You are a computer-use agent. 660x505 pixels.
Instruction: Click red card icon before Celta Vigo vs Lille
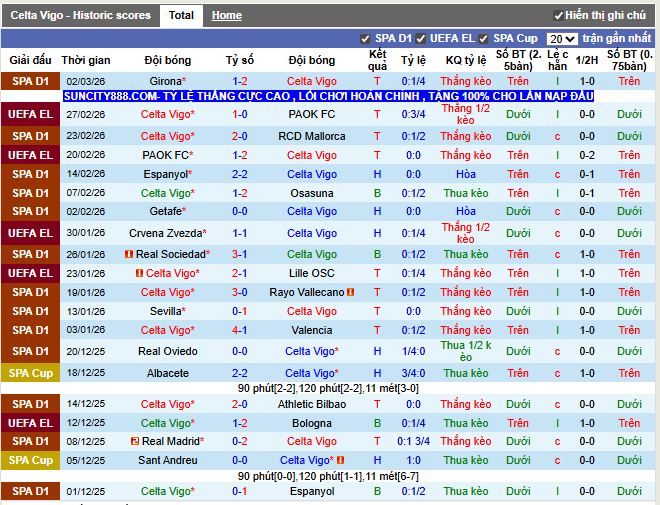click(x=140, y=273)
